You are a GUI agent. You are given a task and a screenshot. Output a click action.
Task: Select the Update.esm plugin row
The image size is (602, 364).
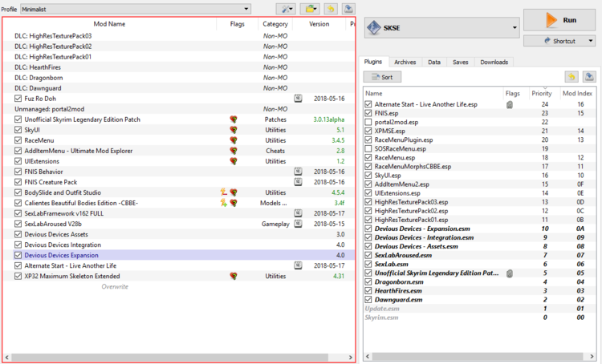[x=480, y=309]
